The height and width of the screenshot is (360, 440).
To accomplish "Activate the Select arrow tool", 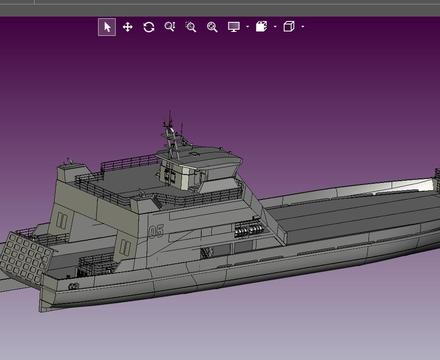I will pos(107,27).
